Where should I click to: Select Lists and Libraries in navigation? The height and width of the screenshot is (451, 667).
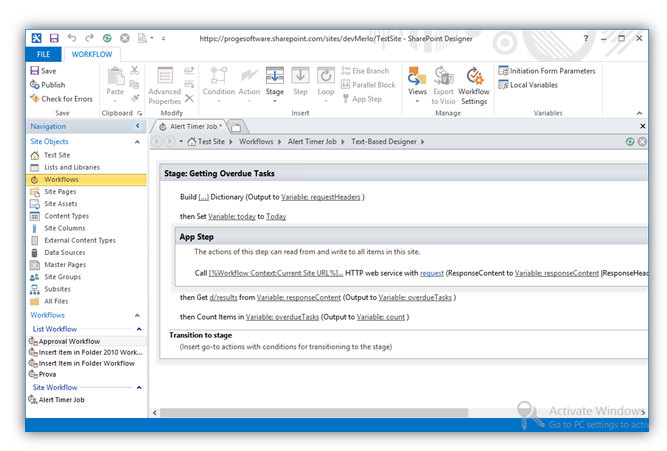[x=71, y=167]
